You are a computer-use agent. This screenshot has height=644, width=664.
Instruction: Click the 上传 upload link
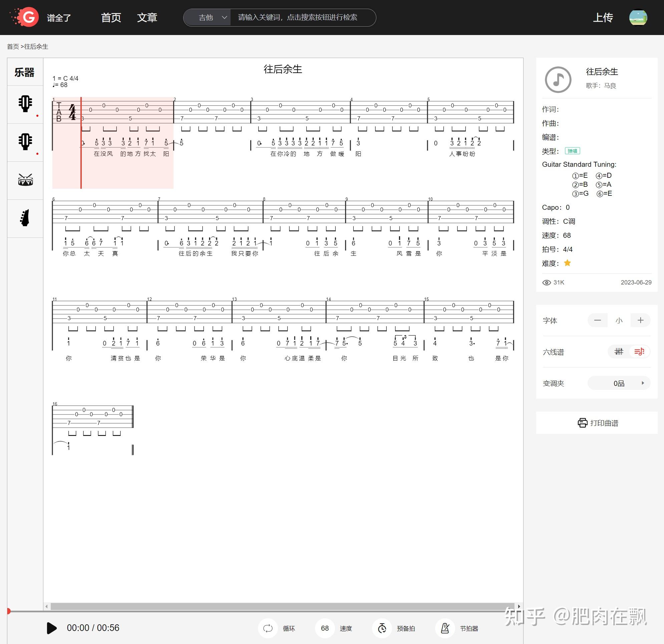[603, 17]
